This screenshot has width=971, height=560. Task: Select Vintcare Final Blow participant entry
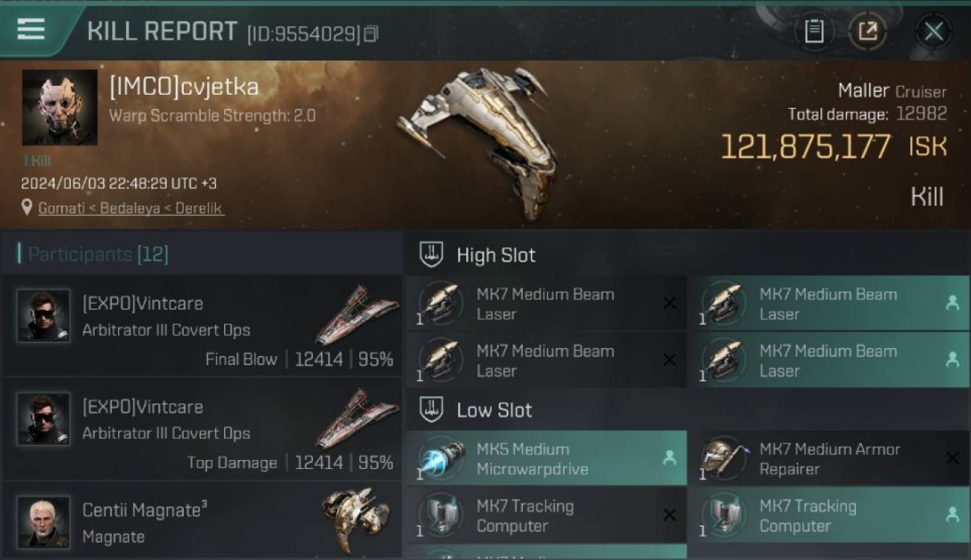[202, 326]
